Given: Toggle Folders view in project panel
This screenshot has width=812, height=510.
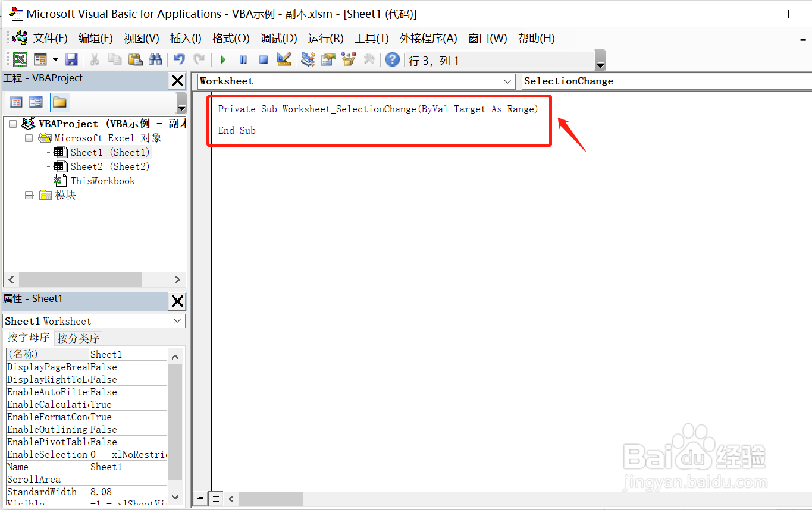Looking at the screenshot, I should tap(59, 102).
